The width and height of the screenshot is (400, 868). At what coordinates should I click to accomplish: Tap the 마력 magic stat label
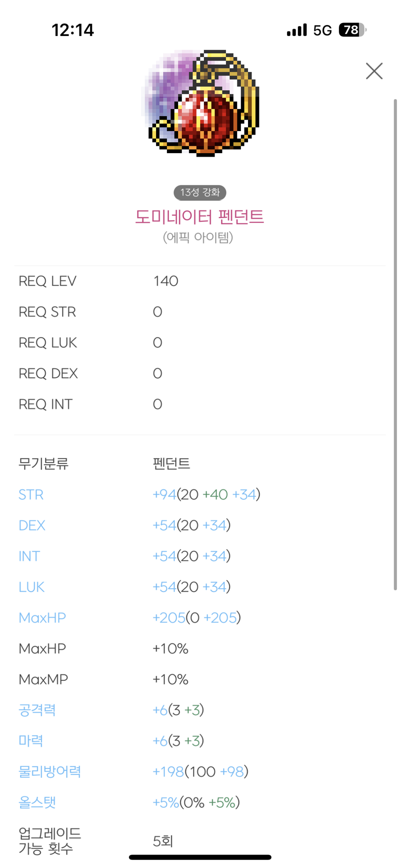[x=30, y=741]
